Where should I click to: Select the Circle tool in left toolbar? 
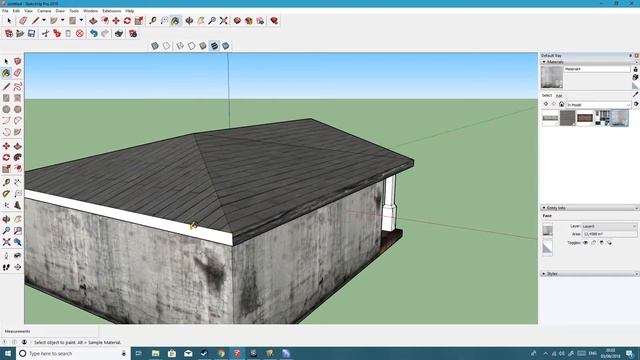pyautogui.click(x=6, y=109)
